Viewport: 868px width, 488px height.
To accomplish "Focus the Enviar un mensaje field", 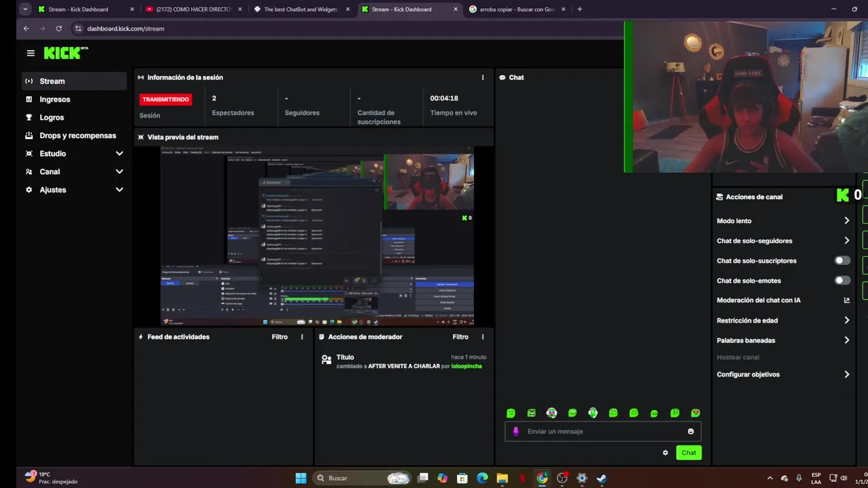I will click(603, 431).
